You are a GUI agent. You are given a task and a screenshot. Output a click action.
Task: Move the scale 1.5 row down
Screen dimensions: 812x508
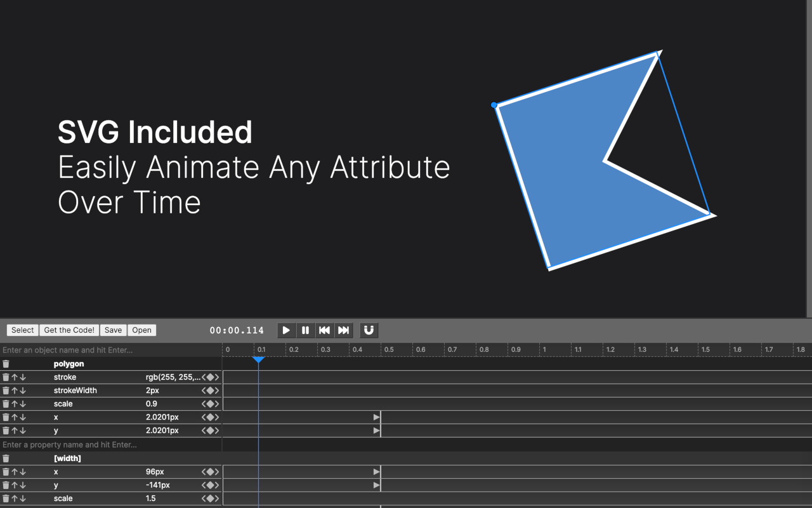[23, 498]
